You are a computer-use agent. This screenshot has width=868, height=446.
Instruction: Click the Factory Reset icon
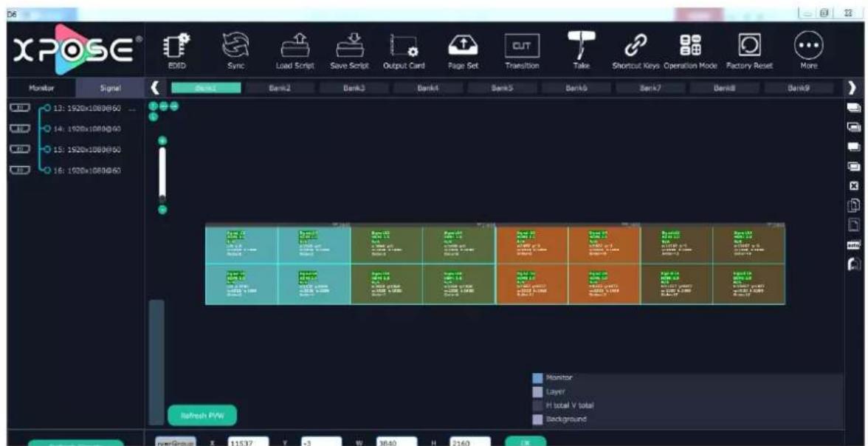click(750, 46)
